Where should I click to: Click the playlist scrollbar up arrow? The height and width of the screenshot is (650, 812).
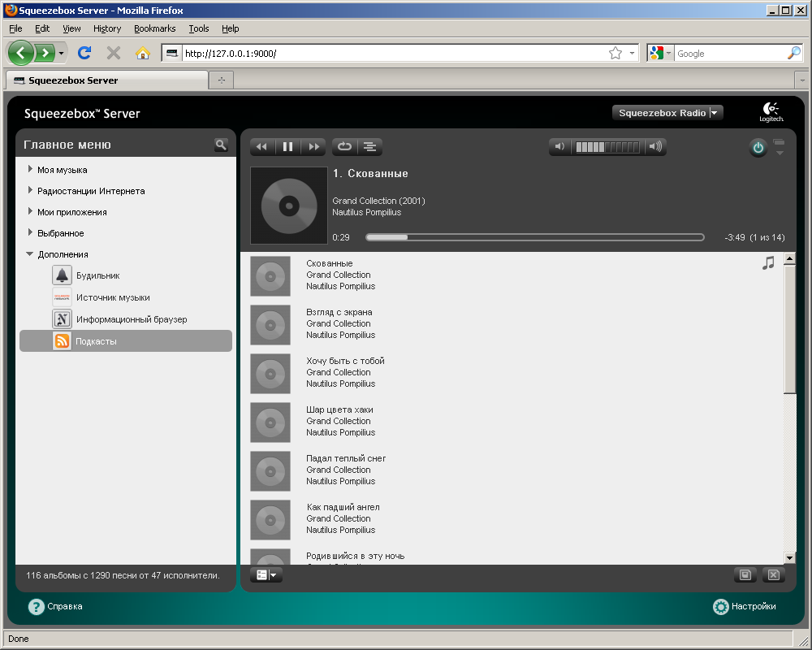[789, 258]
